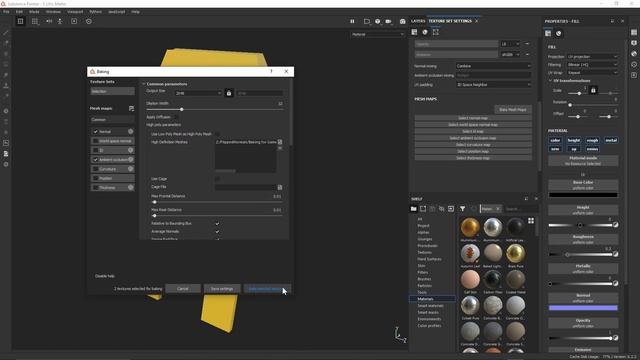Enable World space normal checkbox
The image size is (640, 360).
click(96, 141)
